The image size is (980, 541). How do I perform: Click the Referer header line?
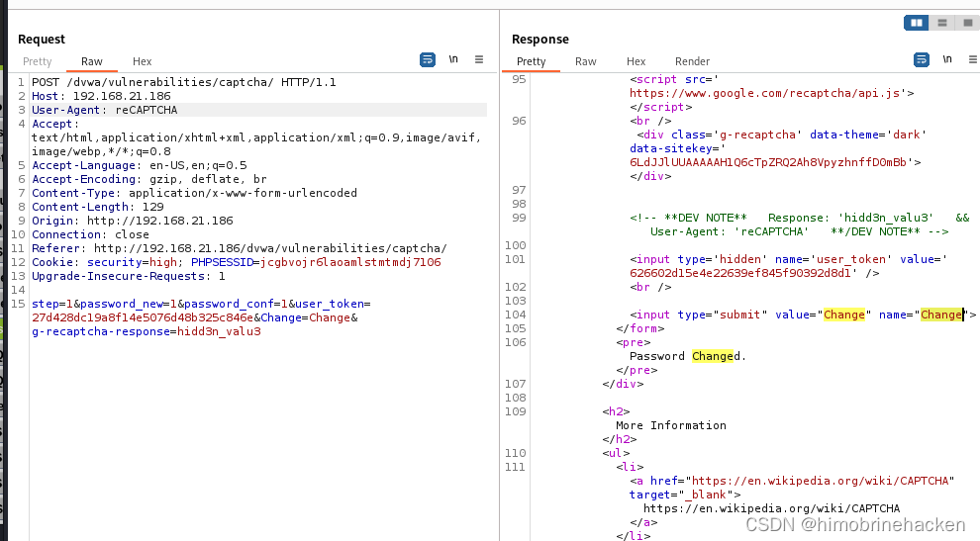[x=240, y=248]
